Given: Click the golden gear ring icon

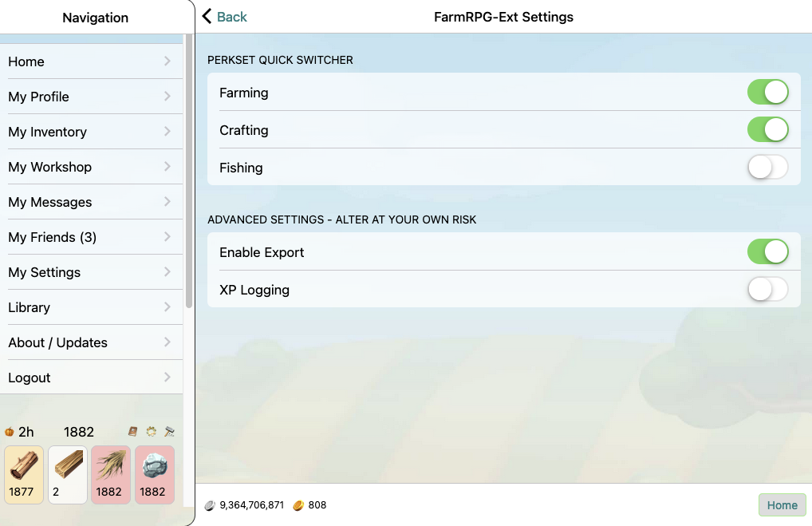Looking at the screenshot, I should click(x=152, y=431).
